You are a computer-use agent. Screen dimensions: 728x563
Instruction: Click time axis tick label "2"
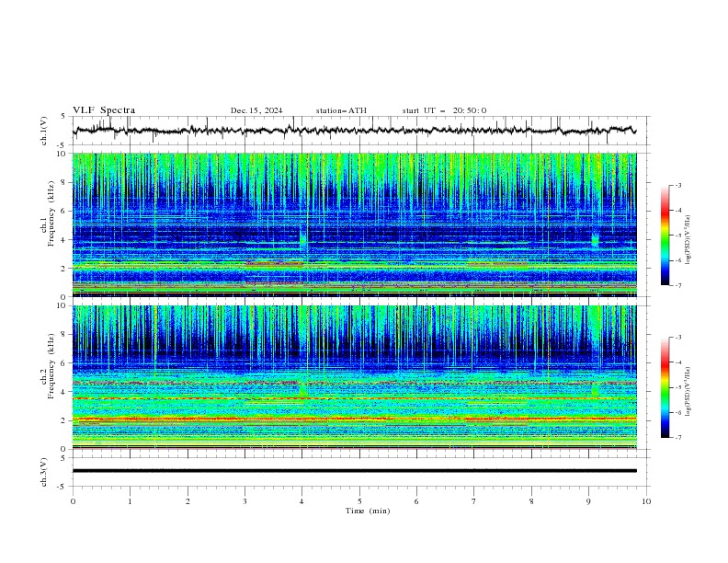(188, 501)
